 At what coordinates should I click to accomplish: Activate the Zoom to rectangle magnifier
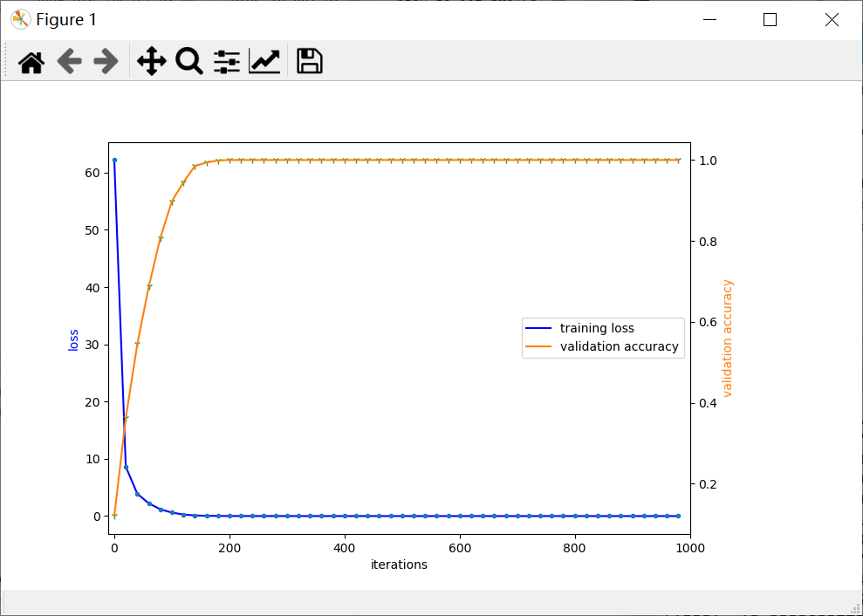(189, 61)
